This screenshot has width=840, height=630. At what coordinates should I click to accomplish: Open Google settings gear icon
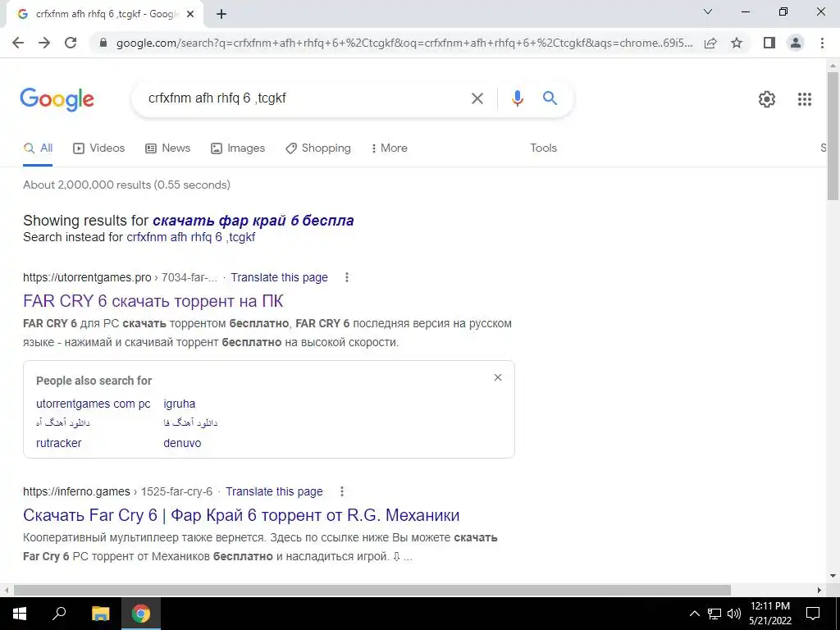point(767,99)
